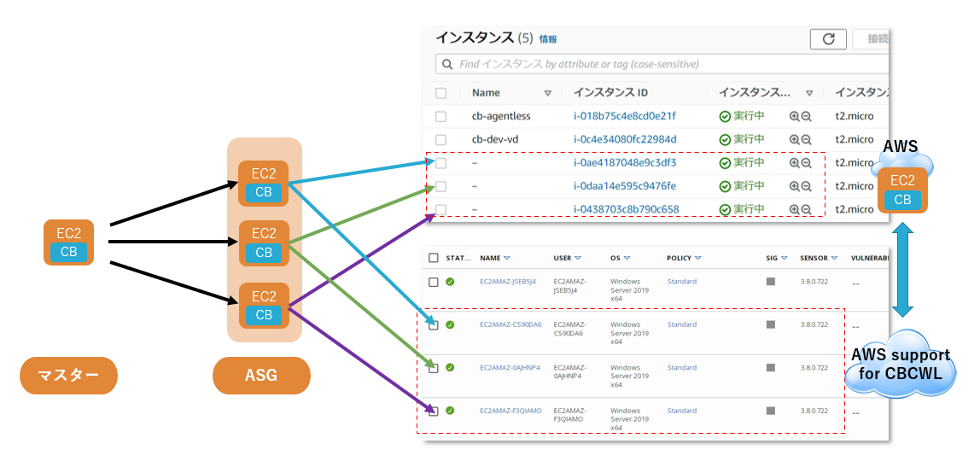Sort endpoints by the OS column
The width and height of the screenshot is (980, 473).
[x=627, y=258]
